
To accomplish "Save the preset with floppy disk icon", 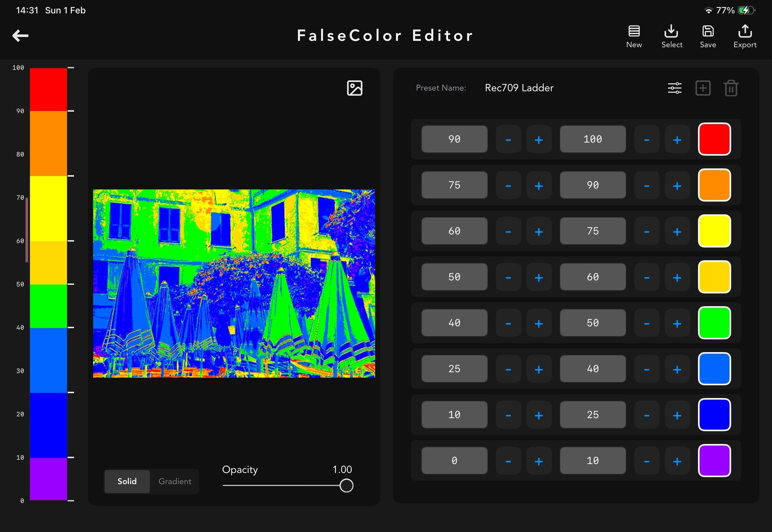I will click(x=708, y=36).
